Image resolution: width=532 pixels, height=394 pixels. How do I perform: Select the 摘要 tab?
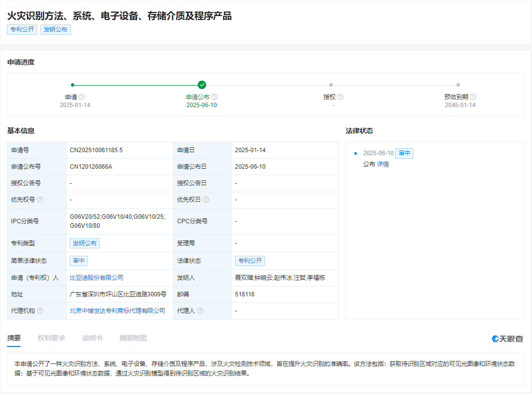(x=14, y=338)
